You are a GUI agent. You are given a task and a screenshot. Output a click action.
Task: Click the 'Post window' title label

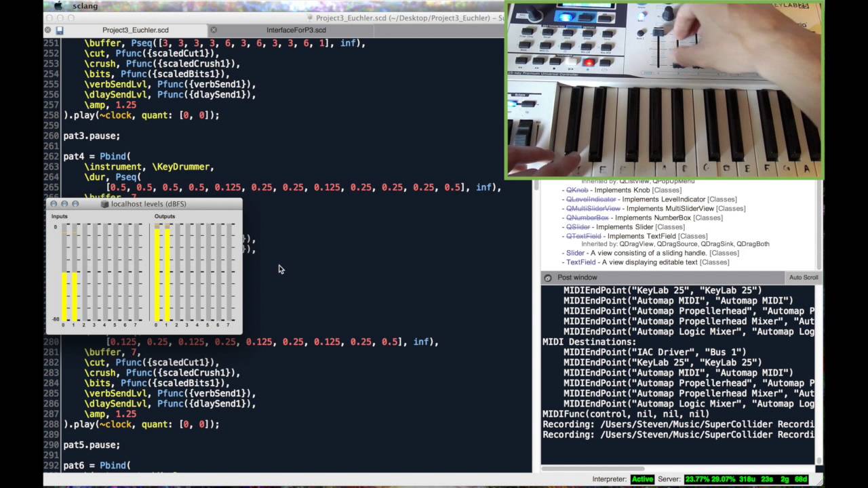tap(577, 277)
